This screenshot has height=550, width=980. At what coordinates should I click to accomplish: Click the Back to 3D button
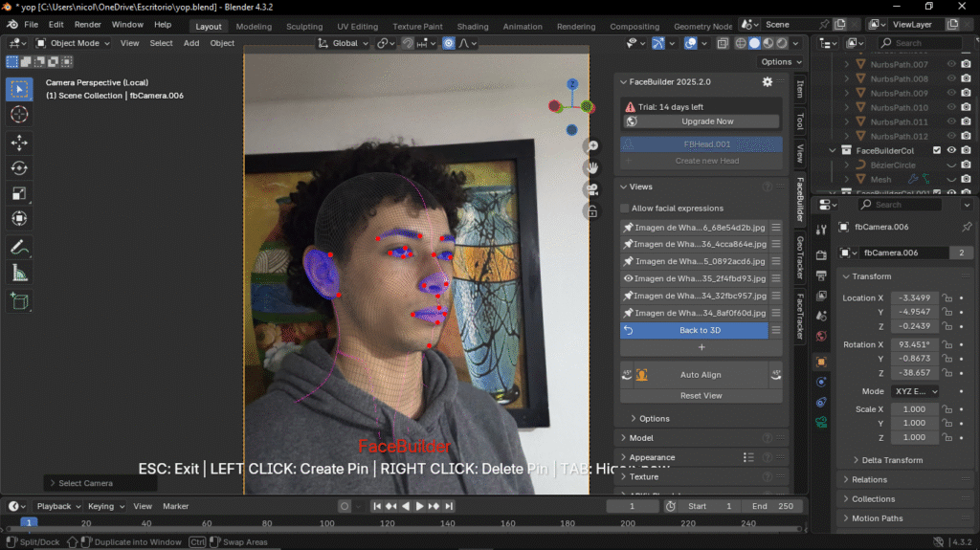pyautogui.click(x=700, y=330)
